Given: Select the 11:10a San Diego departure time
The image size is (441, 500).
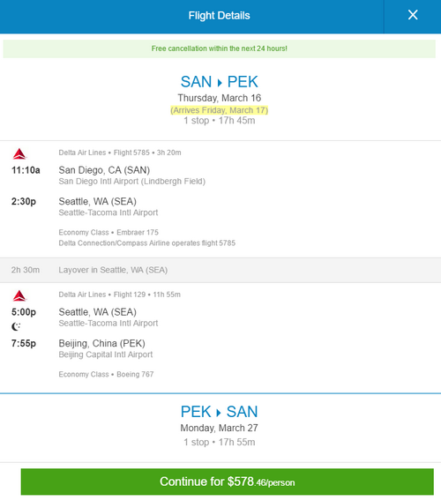Looking at the screenshot, I should [x=26, y=170].
